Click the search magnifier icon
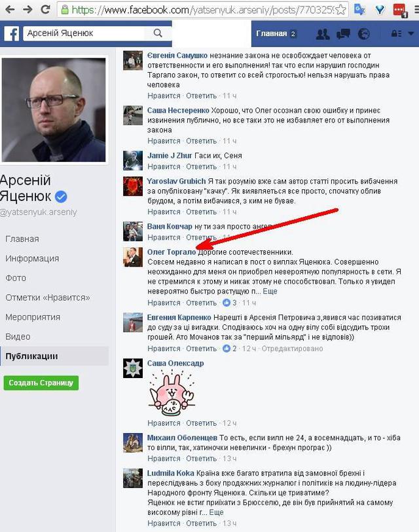Image resolution: width=419 pixels, height=532 pixels. point(158,33)
